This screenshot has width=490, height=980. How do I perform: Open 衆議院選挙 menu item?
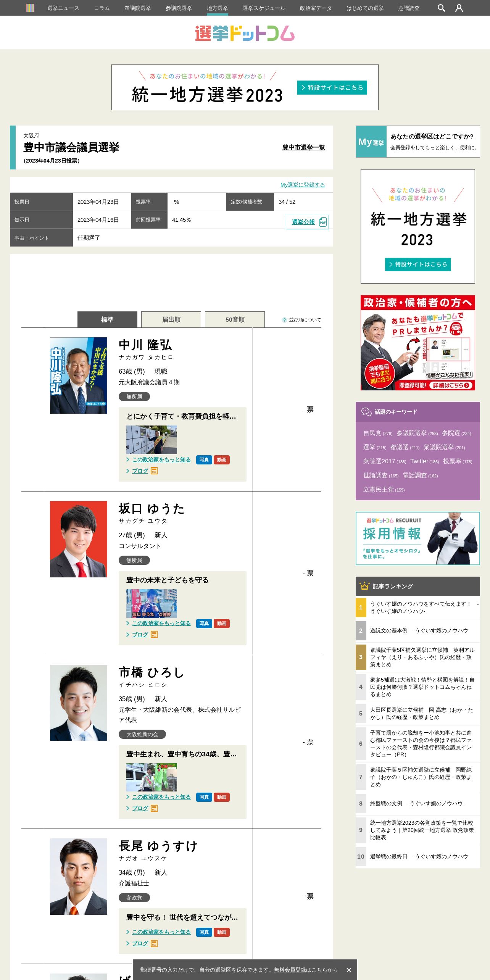(x=137, y=8)
